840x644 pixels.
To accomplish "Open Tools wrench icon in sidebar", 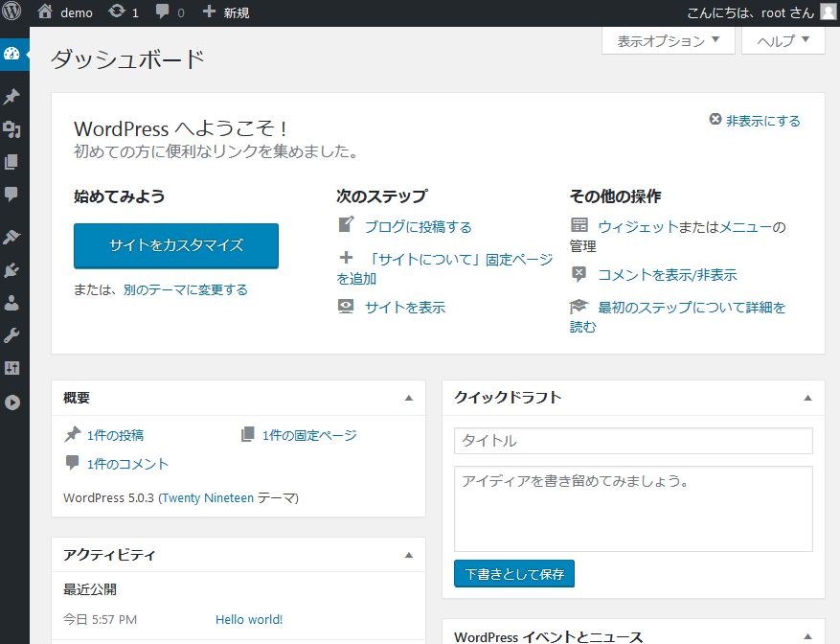I will point(11,335).
